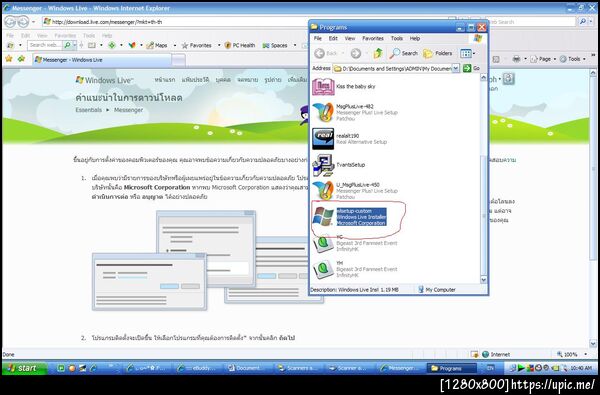Click the IE search box magnifier button
This screenshot has height=395, width=600.
tap(582, 22)
